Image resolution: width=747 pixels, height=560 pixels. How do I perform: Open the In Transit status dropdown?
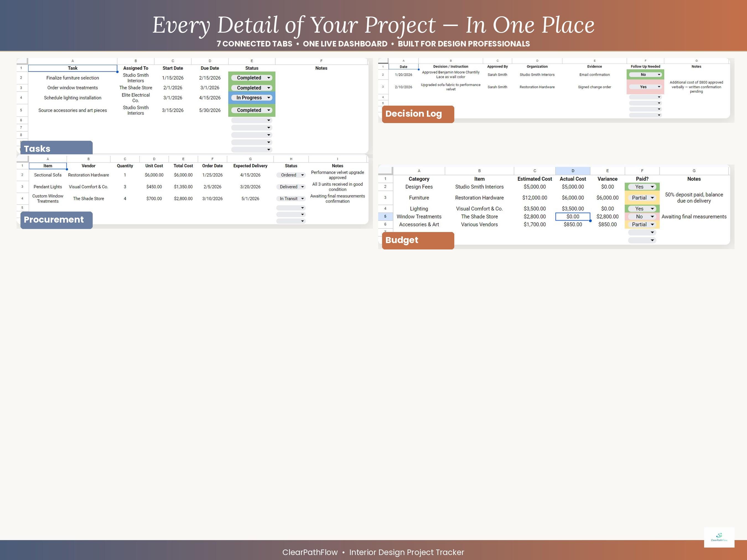pos(291,199)
